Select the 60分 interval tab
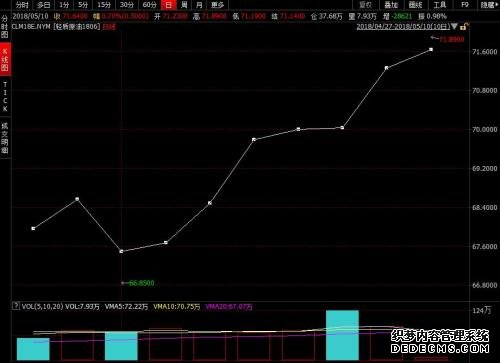The width and height of the screenshot is (500, 363). click(x=149, y=5)
